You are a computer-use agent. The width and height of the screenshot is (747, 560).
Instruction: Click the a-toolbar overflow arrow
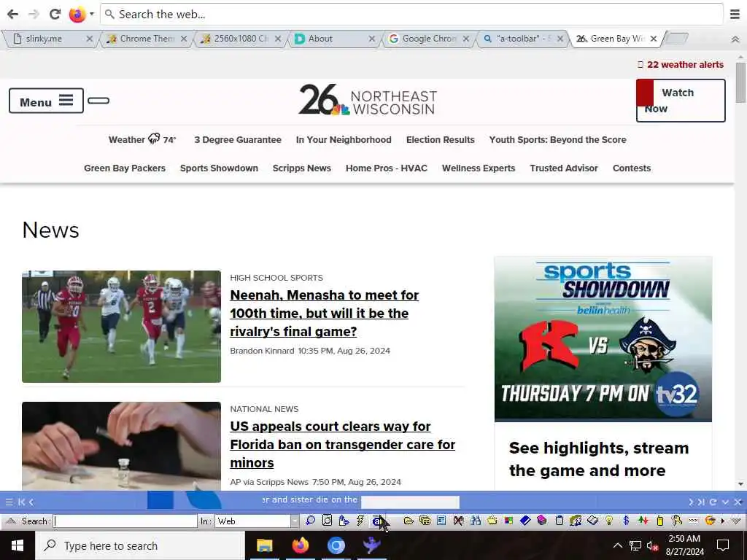tap(723, 521)
